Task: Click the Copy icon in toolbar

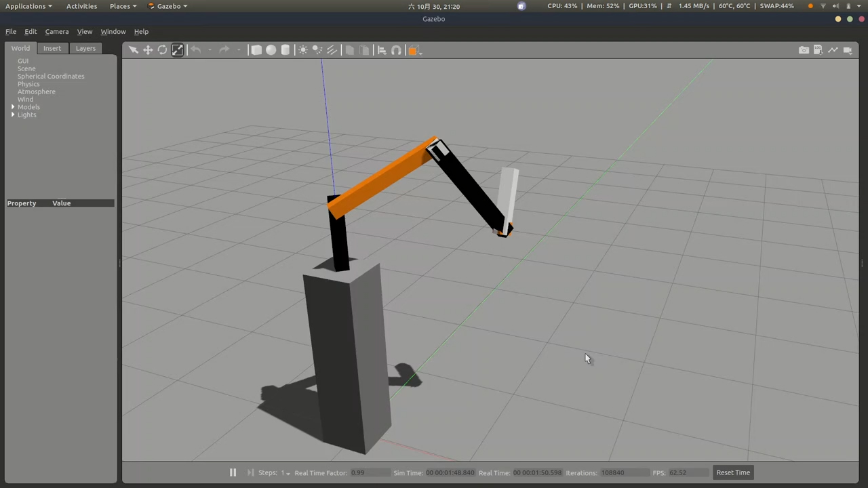Action: click(x=349, y=50)
